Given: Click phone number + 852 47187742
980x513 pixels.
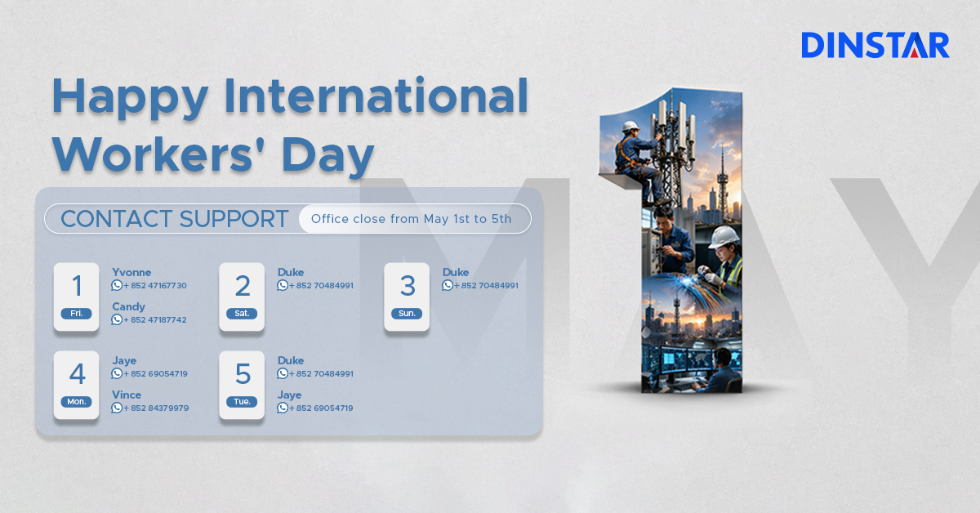Looking at the screenshot, I should point(154,320).
